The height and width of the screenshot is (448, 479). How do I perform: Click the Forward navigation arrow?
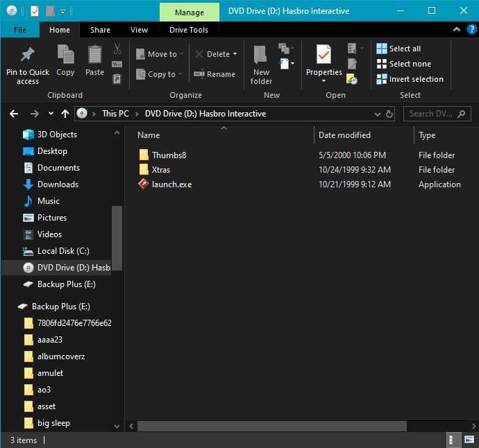coord(35,114)
